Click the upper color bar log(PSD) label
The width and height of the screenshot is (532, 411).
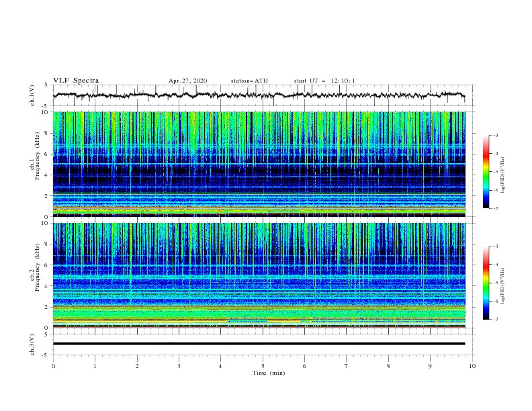tap(503, 175)
